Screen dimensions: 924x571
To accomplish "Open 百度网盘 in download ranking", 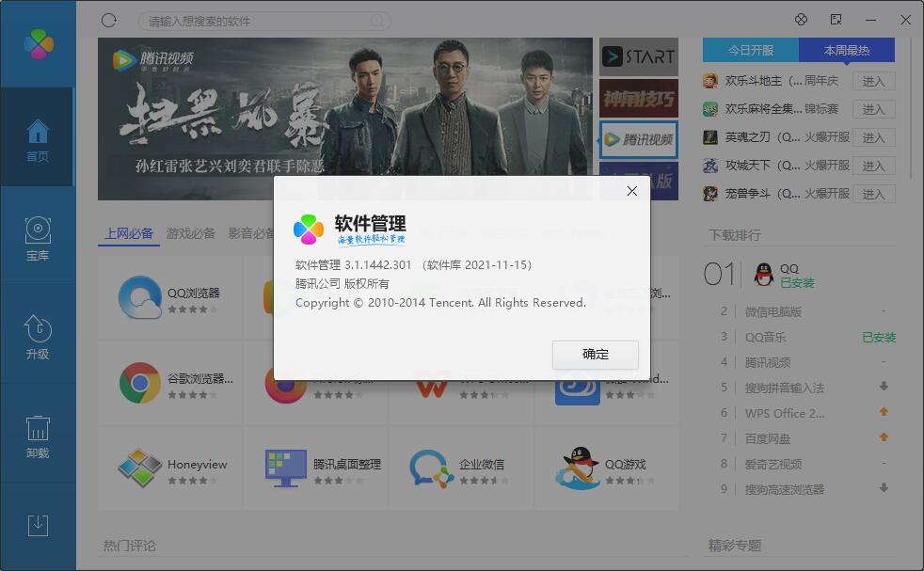I will click(x=768, y=438).
